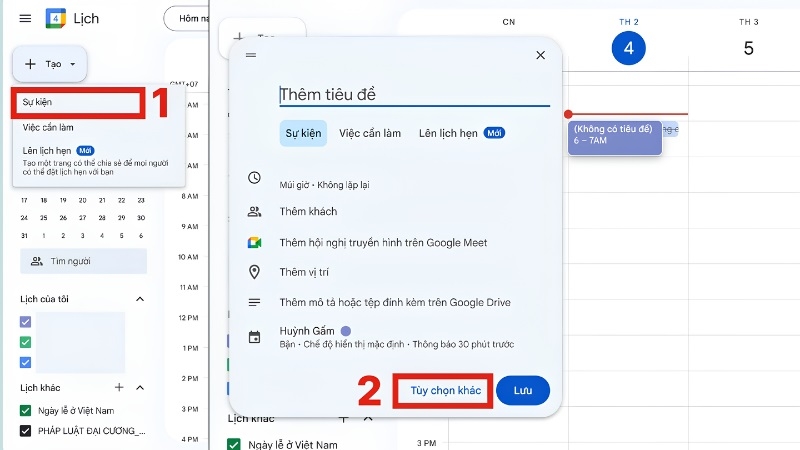Click Huỳnh Gấm calendar owner name
Image resolution: width=800 pixels, height=450 pixels.
307,331
